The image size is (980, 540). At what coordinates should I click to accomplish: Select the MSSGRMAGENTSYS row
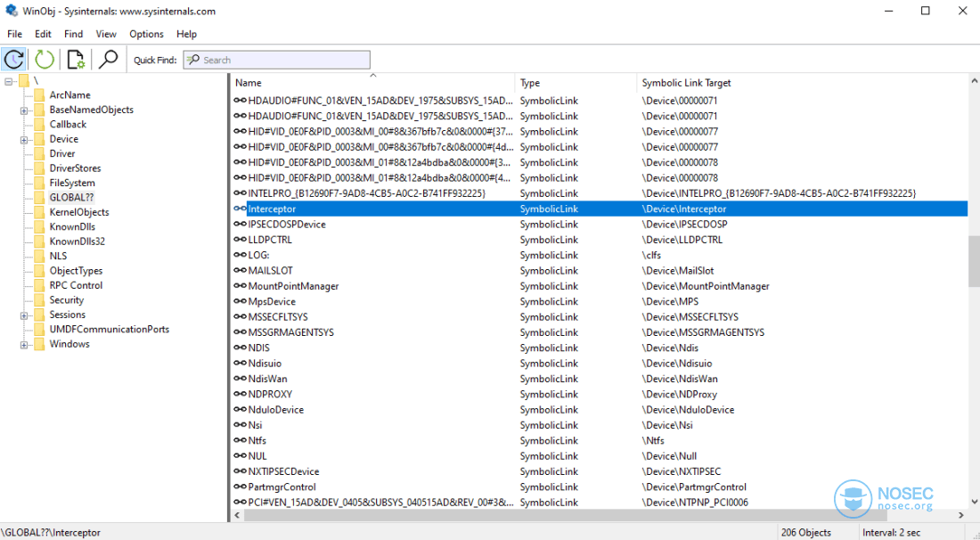coord(600,332)
